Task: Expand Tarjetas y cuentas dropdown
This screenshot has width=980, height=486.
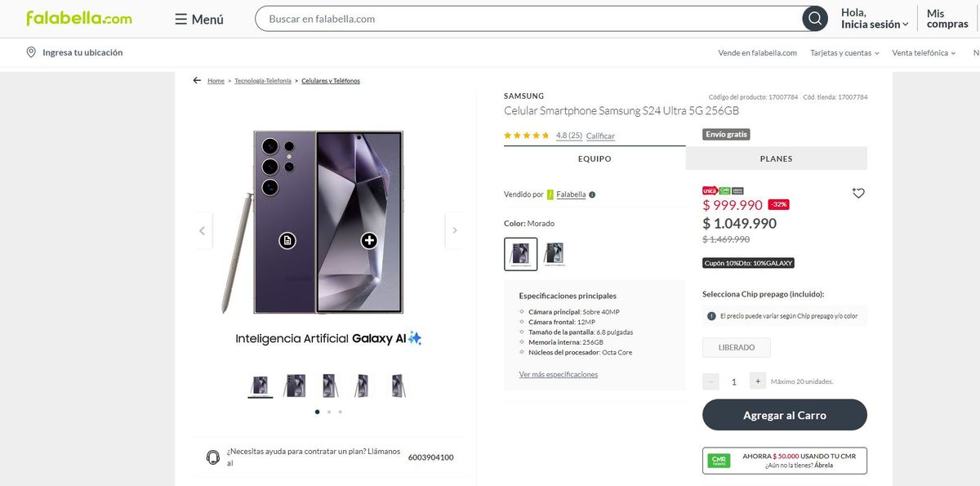Action: (844, 53)
